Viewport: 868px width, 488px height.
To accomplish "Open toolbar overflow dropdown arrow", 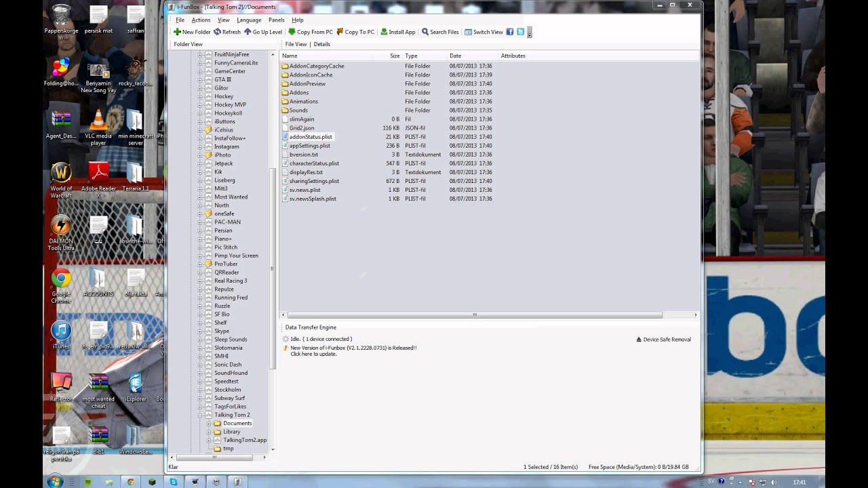I will click(x=530, y=33).
